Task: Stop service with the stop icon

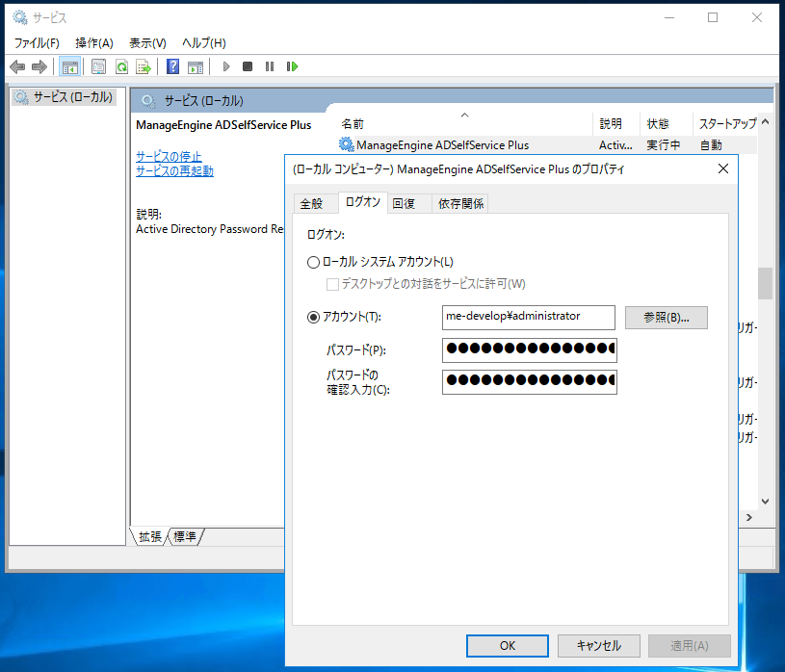Action: (248, 66)
